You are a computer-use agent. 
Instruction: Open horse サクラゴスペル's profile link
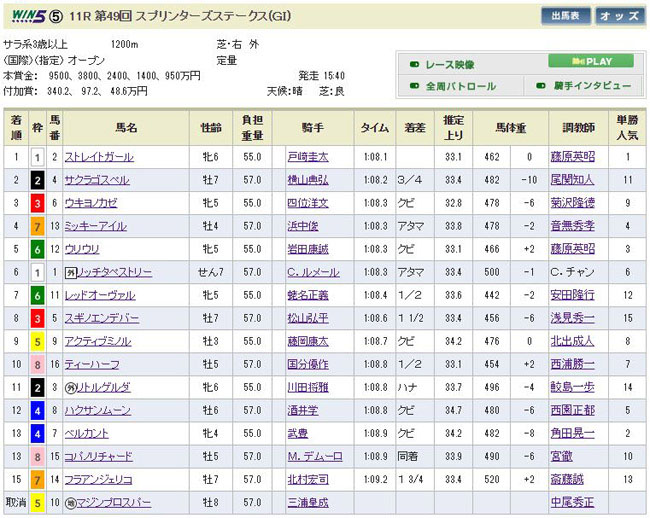[96, 180]
